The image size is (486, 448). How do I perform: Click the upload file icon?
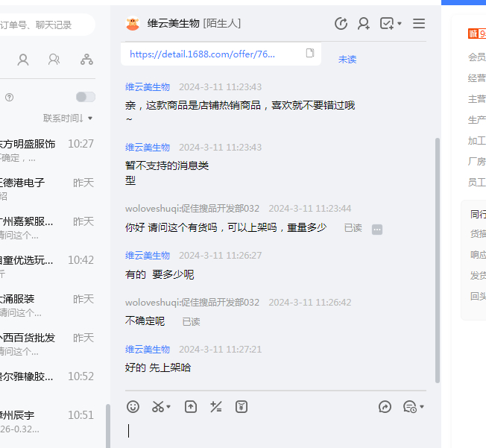coord(191,406)
